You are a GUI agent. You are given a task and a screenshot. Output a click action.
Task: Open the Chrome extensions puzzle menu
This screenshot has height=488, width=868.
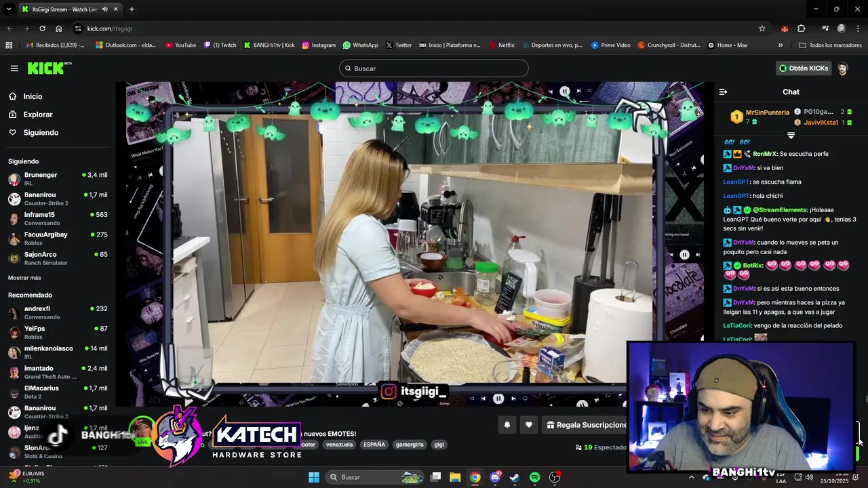[802, 28]
